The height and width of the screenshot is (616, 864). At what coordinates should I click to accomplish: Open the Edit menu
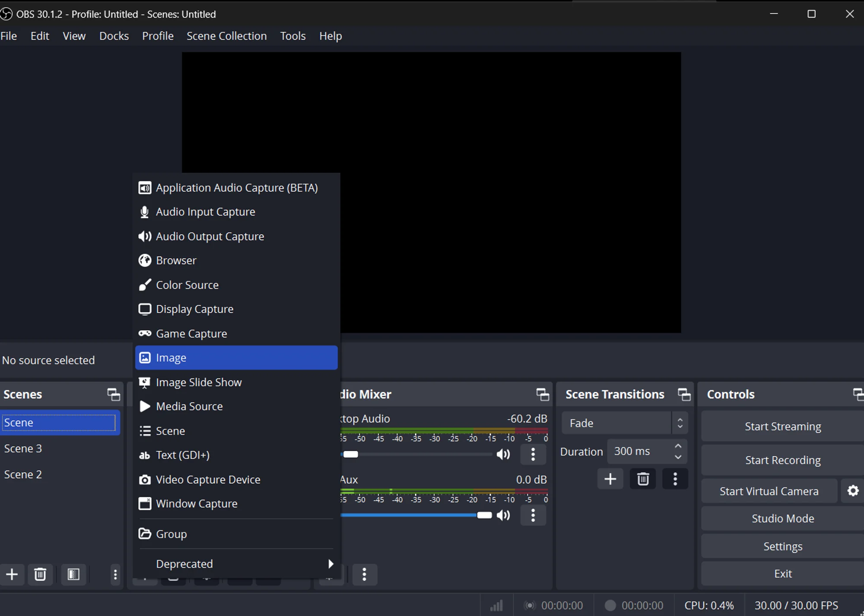click(40, 36)
